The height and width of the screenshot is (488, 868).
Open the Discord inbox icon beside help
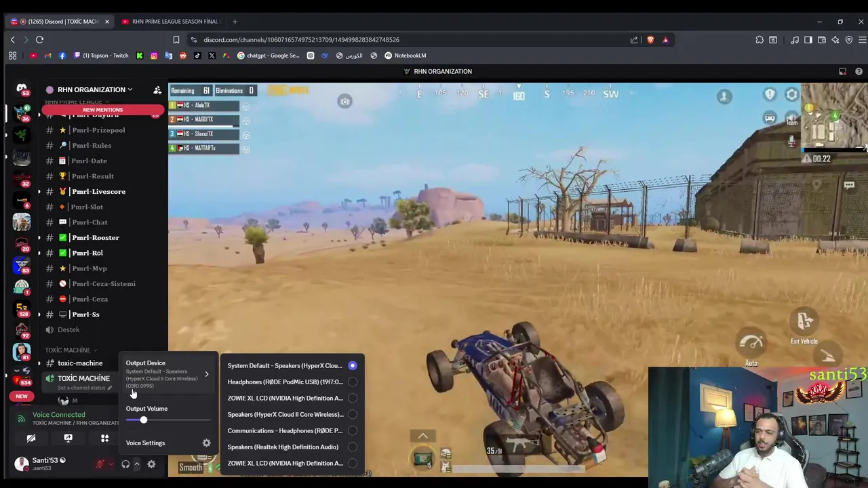click(842, 71)
